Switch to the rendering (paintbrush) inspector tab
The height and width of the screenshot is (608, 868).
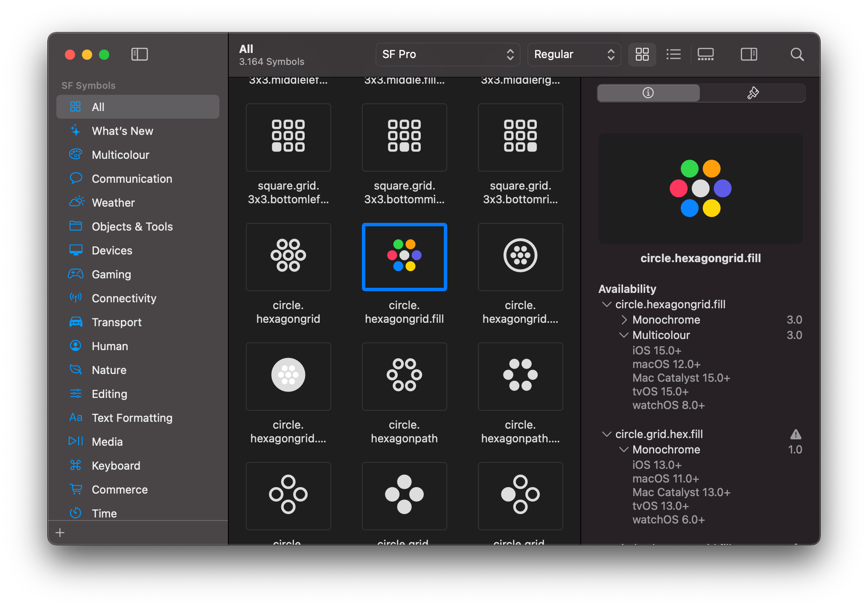pos(753,93)
